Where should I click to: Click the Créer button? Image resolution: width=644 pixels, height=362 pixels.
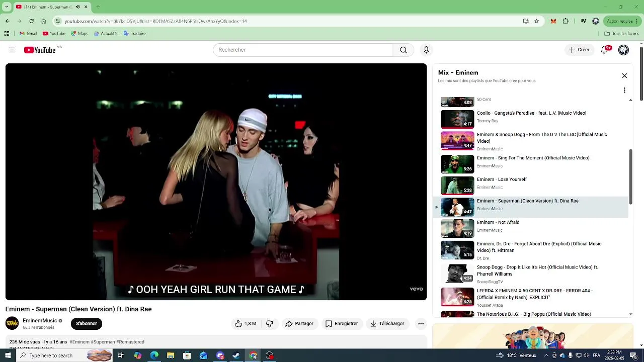579,50
